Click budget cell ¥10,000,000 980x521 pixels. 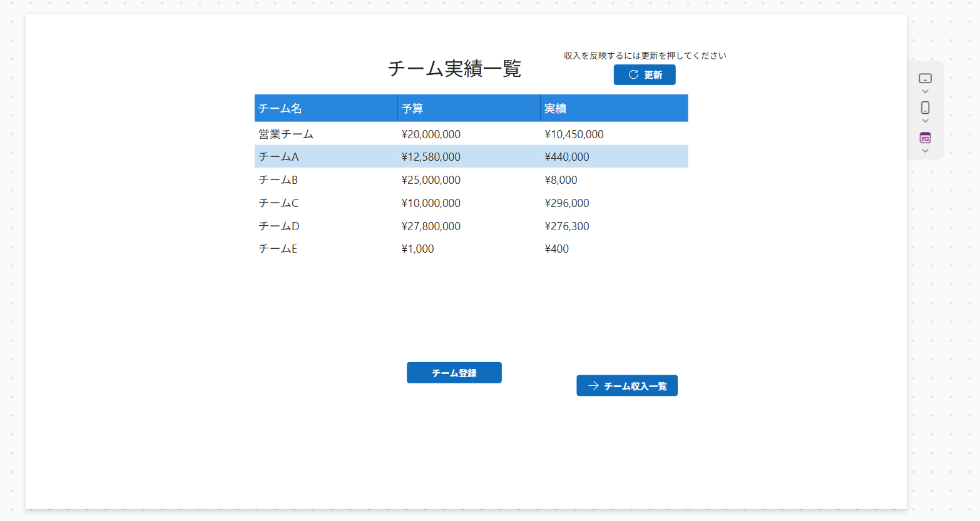(431, 203)
